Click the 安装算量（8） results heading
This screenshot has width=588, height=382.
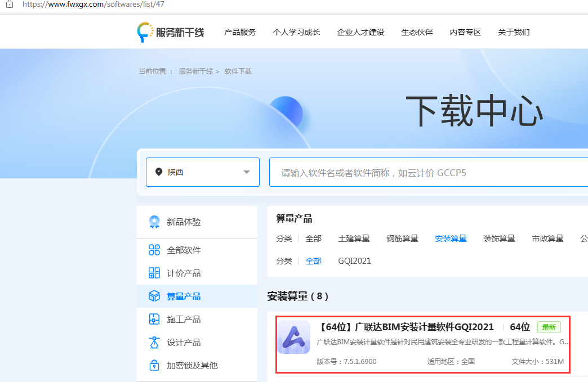click(x=298, y=296)
